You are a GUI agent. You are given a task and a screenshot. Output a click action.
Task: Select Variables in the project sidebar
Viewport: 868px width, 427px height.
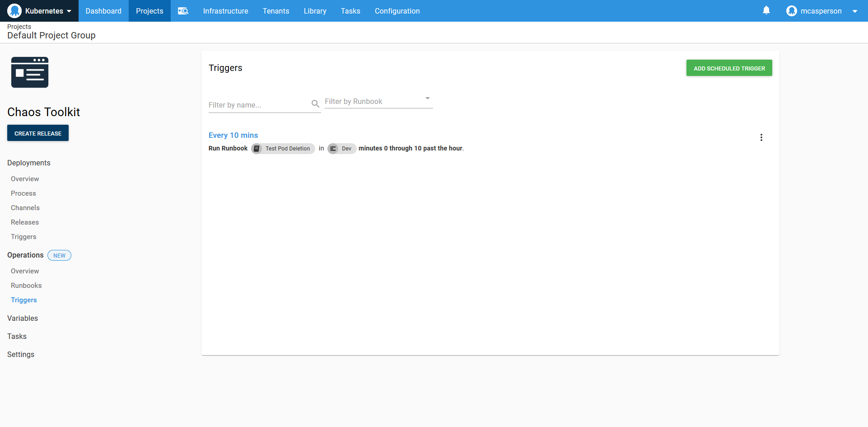(x=23, y=318)
